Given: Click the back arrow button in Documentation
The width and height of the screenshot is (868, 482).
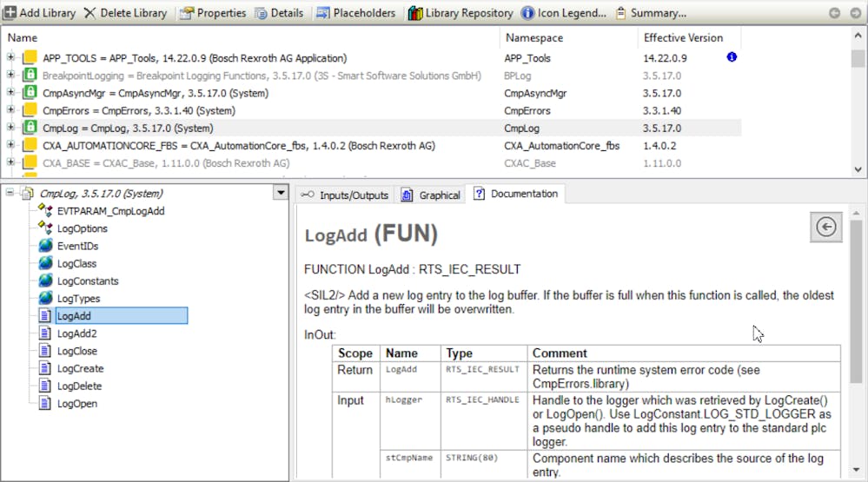Looking at the screenshot, I should tap(826, 227).
